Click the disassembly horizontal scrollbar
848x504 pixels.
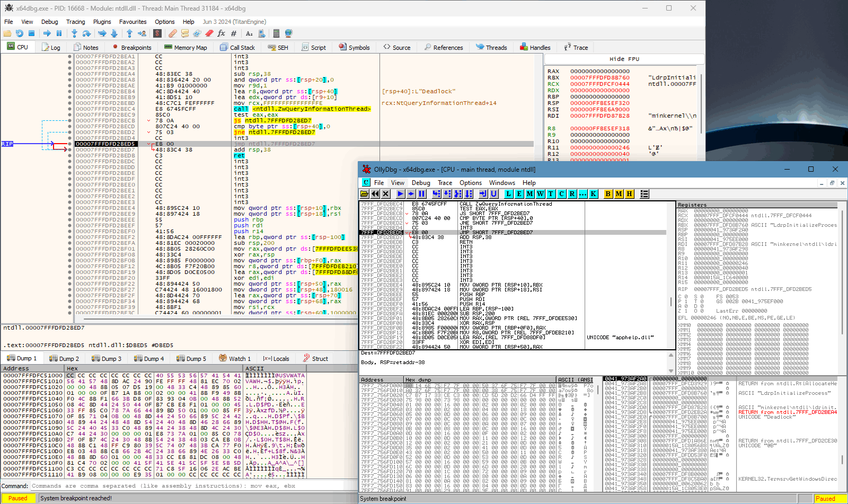tap(212, 319)
